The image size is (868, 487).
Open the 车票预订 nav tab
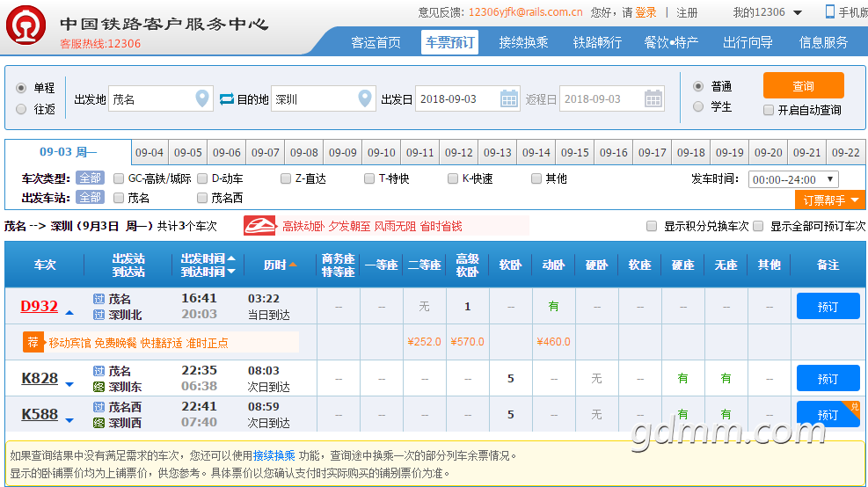coord(449,42)
